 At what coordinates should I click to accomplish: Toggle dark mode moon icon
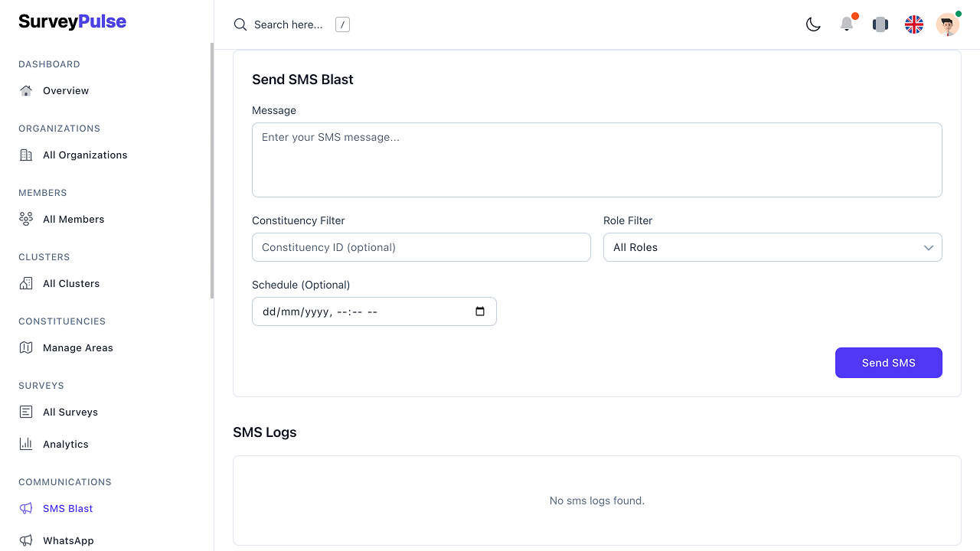click(813, 24)
